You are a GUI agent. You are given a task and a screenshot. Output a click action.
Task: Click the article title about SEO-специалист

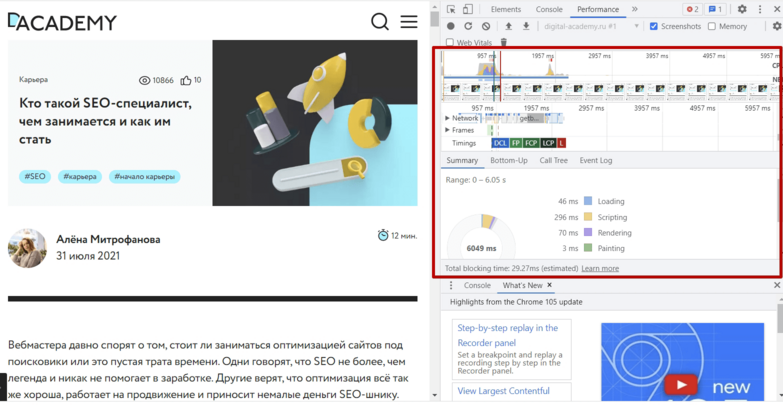coord(106,121)
